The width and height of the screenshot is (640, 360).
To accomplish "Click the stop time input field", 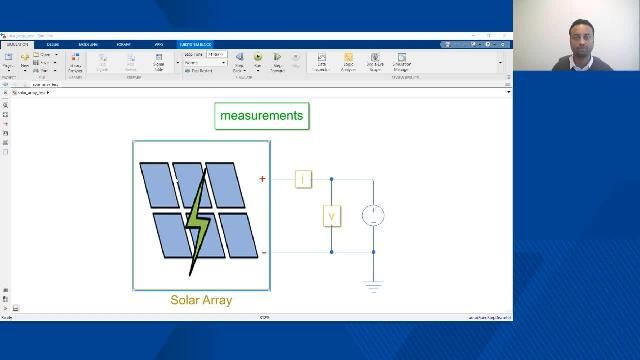I will (216, 54).
